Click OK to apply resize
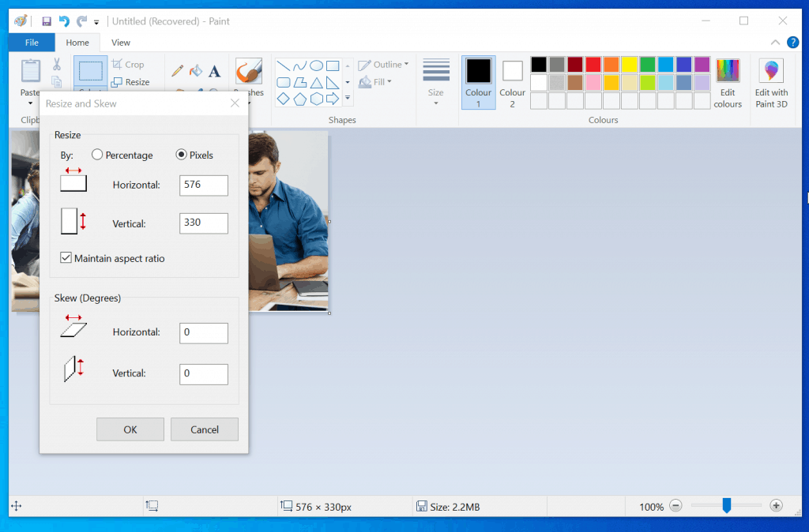The image size is (809, 532). pos(130,429)
